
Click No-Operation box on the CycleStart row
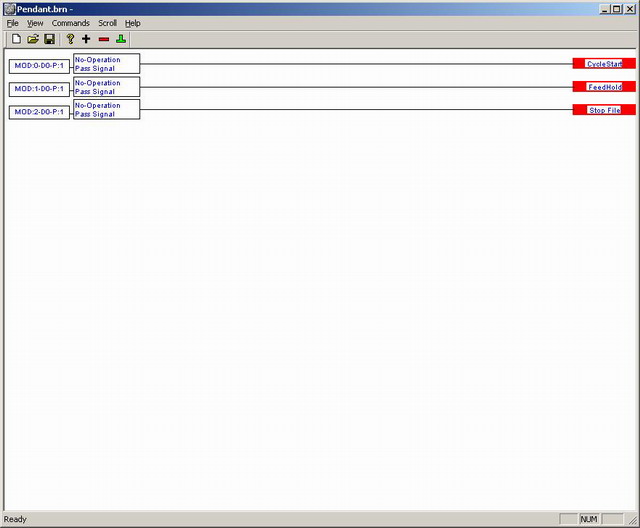(x=107, y=64)
